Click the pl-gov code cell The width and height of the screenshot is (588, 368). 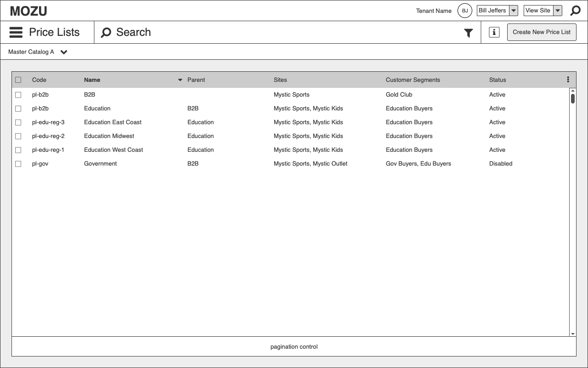tap(40, 164)
